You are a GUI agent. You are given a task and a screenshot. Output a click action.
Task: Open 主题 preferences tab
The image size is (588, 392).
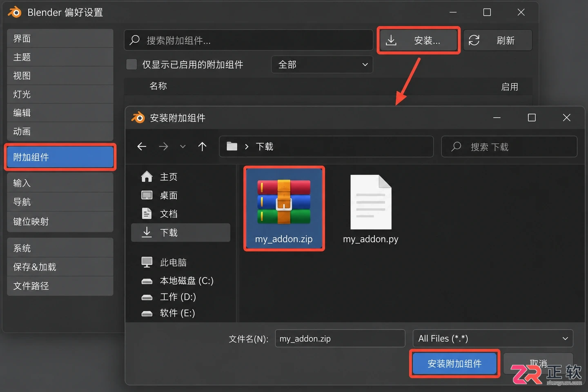click(x=60, y=57)
